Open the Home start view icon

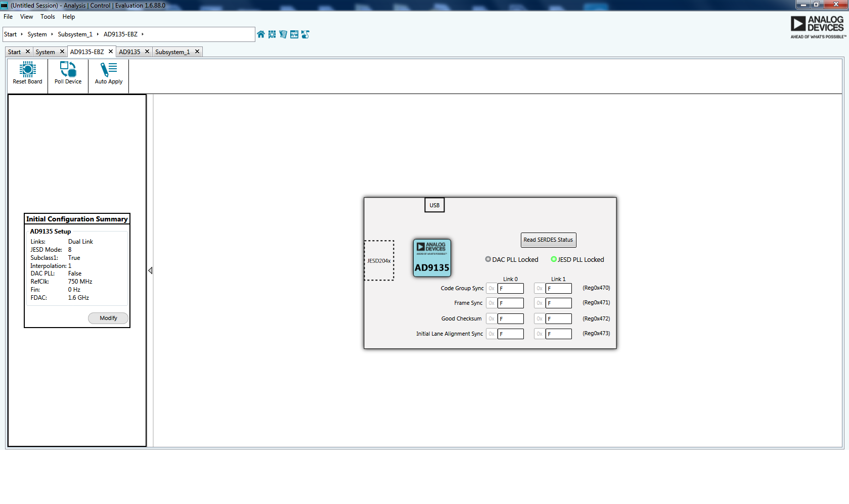click(x=260, y=34)
